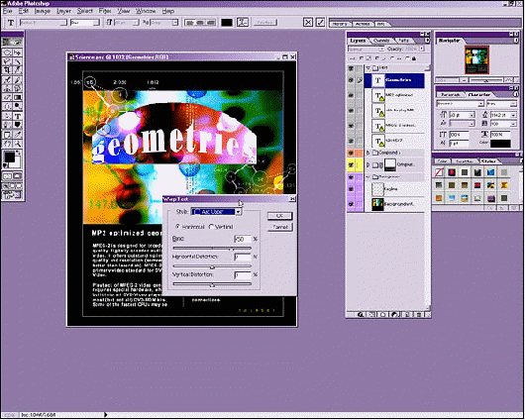Viewport: 525px width, 420px height.
Task: Click the zoom out icon in Navigator
Action: [464, 80]
